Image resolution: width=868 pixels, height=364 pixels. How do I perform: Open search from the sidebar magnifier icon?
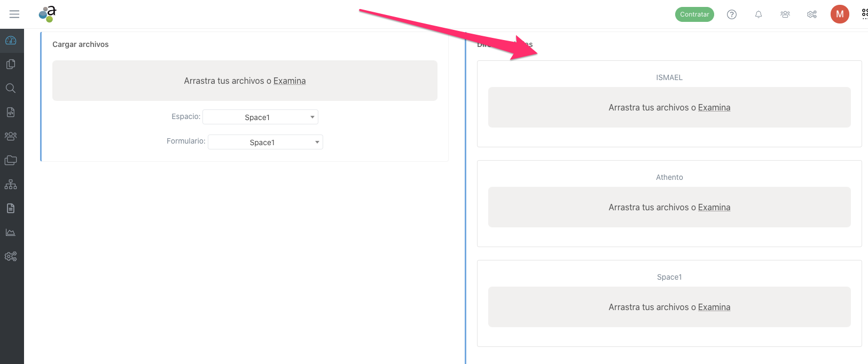[x=11, y=89]
